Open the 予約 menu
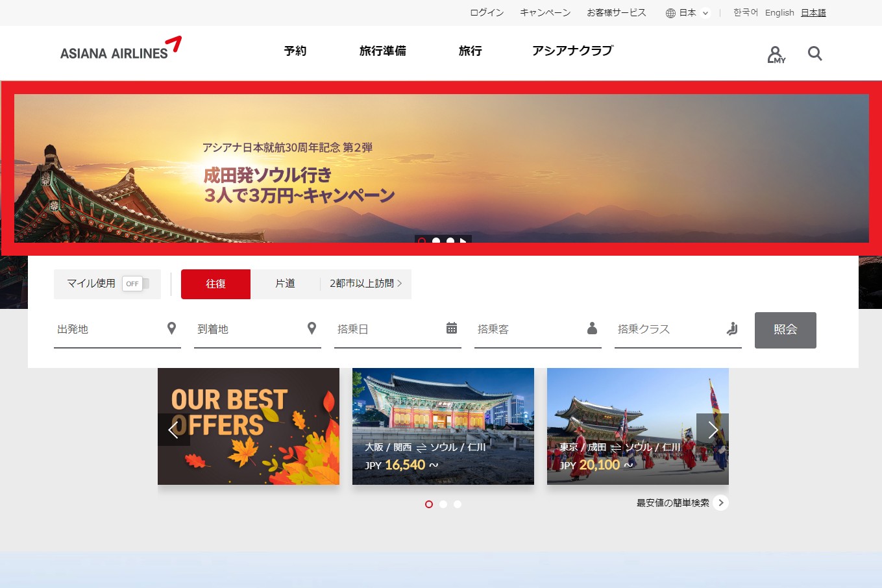Image resolution: width=882 pixels, height=588 pixels. 295,51
